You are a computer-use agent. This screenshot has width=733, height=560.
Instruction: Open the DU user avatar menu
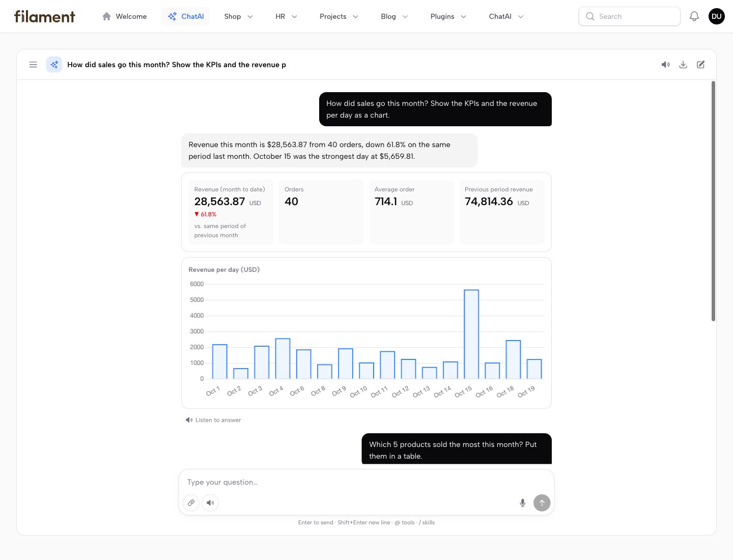coord(717,16)
